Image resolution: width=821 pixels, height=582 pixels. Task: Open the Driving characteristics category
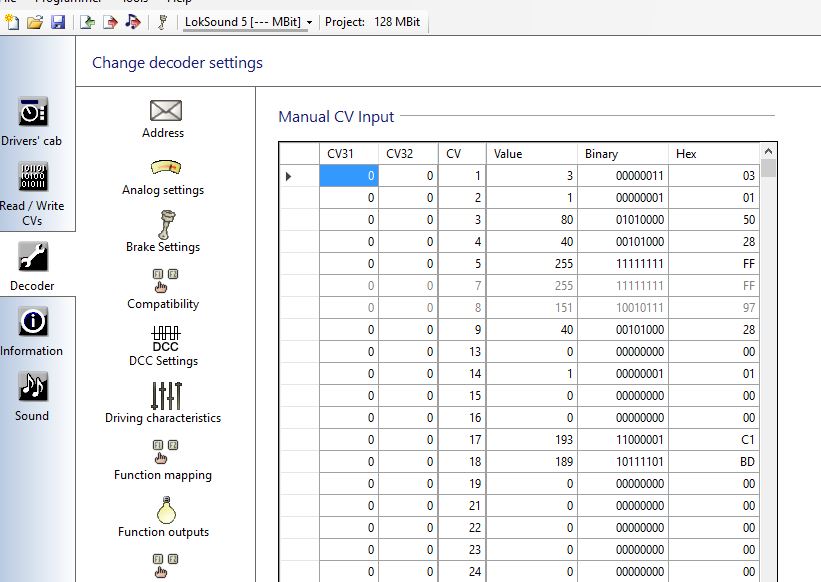(163, 402)
